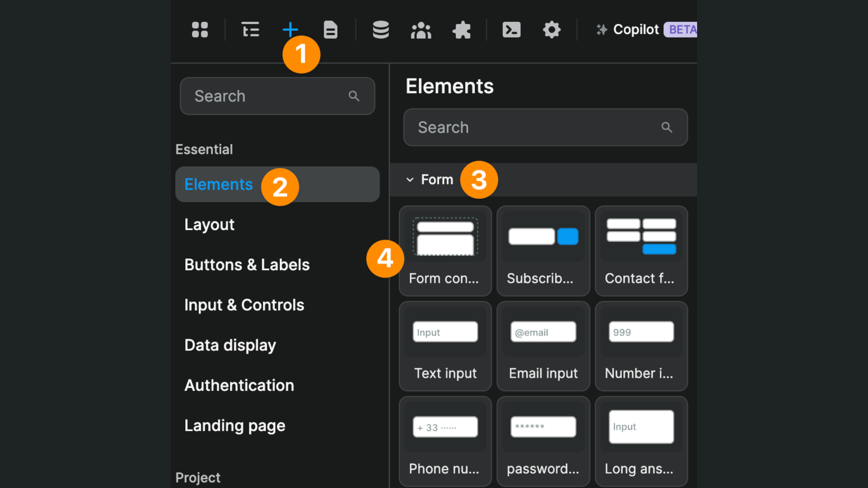Launch Copilot from the toolbar
Image resolution: width=868 pixels, height=488 pixels.
[635, 29]
